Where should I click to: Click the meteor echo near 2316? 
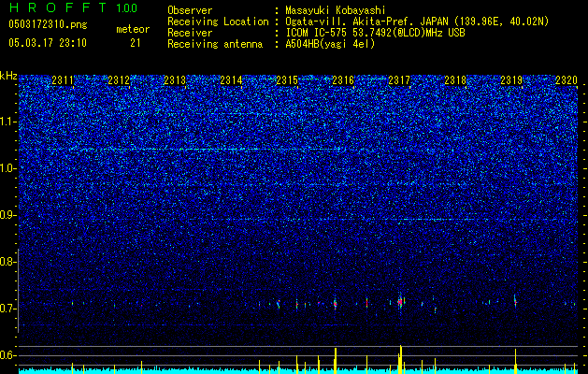pyautogui.click(x=336, y=304)
